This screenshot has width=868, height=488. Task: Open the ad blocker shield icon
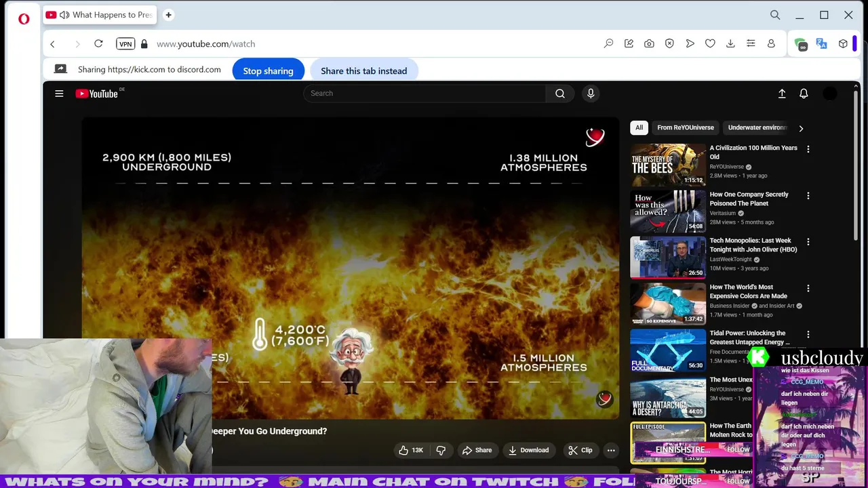pyautogui.click(x=669, y=43)
